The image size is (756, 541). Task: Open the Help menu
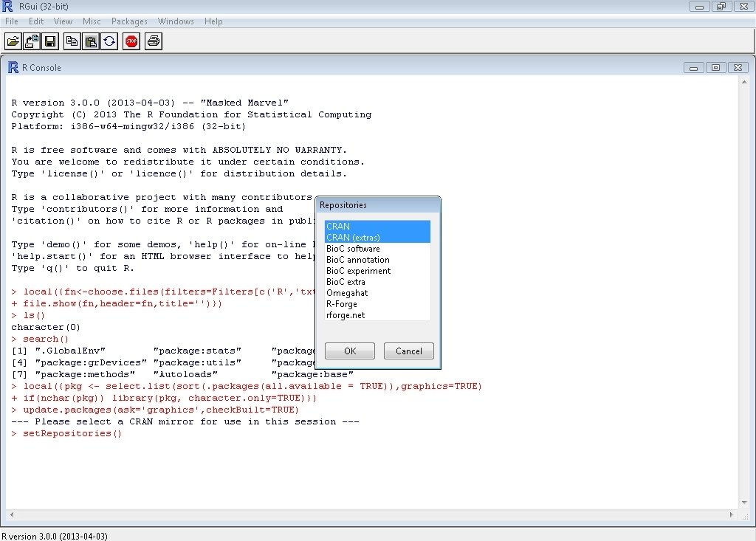[213, 21]
